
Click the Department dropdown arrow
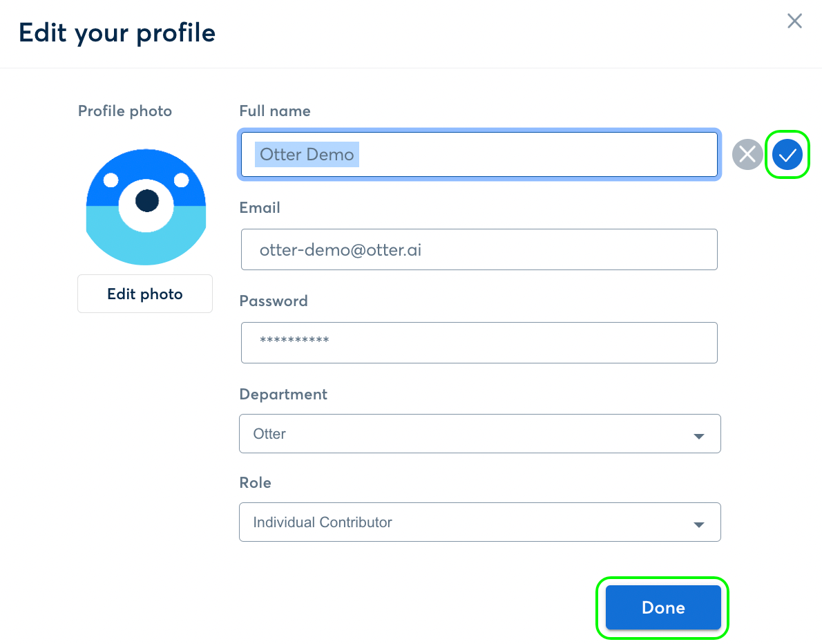coord(698,436)
